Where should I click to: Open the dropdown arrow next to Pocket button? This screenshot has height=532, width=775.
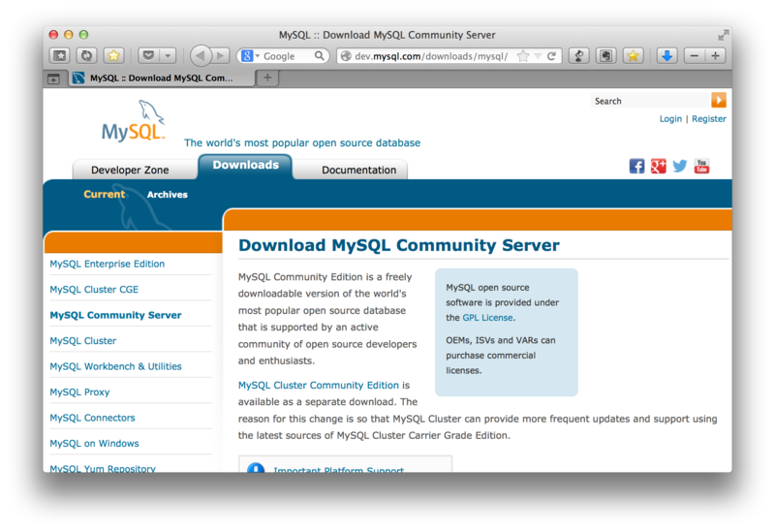pyautogui.click(x=168, y=56)
